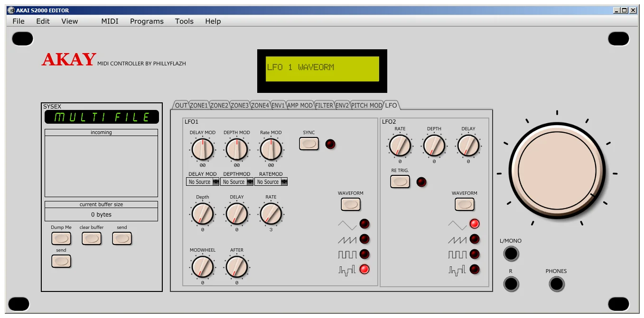Toggle LFO2 sawtooth waveform LED

[x=475, y=239]
